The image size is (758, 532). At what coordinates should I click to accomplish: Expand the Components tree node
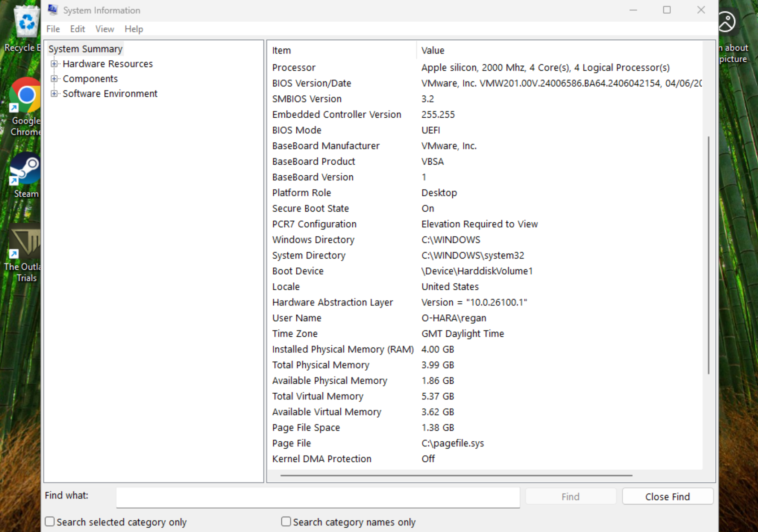pos(54,79)
